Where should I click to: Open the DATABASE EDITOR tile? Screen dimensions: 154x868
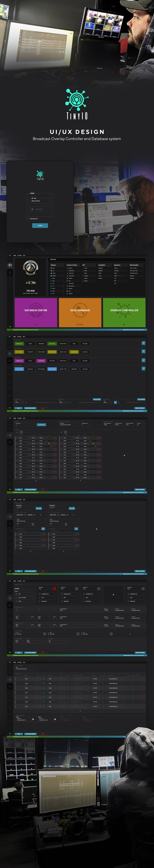pos(36,312)
